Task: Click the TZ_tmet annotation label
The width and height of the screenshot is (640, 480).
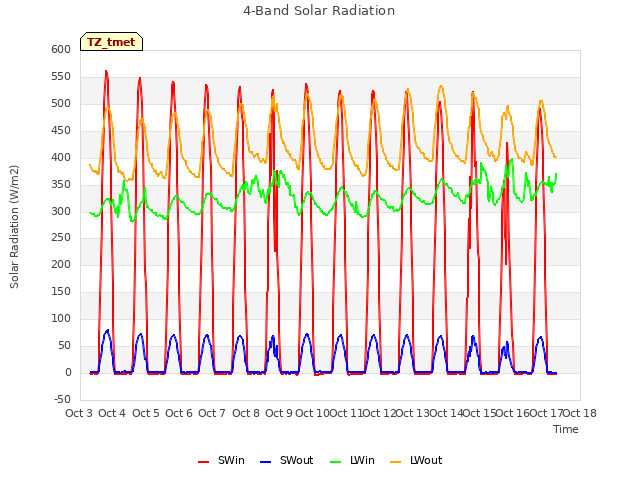Action: pos(111,42)
